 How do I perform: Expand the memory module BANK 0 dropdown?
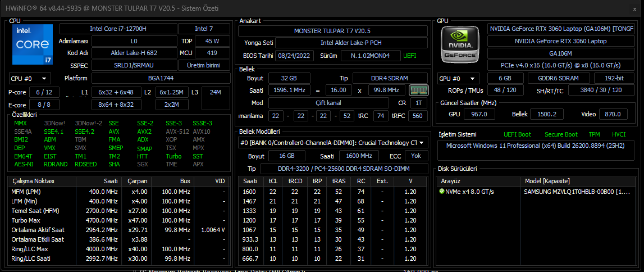(x=333, y=143)
